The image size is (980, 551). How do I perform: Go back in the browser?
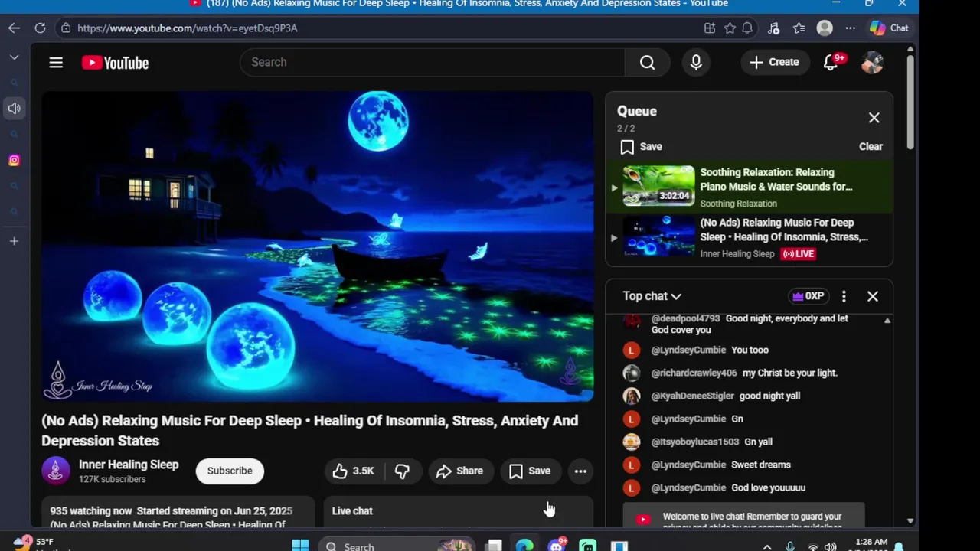tap(14, 28)
